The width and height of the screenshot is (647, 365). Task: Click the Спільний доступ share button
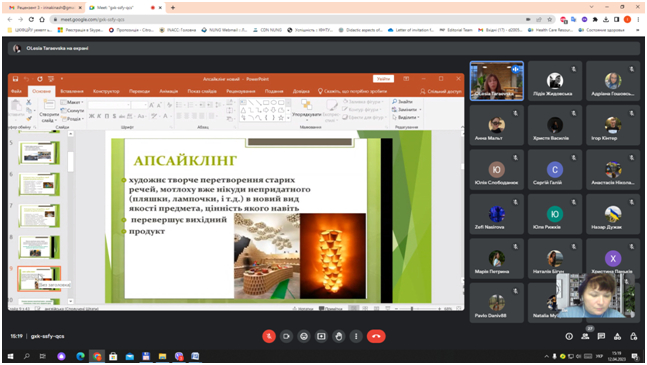pos(441,91)
